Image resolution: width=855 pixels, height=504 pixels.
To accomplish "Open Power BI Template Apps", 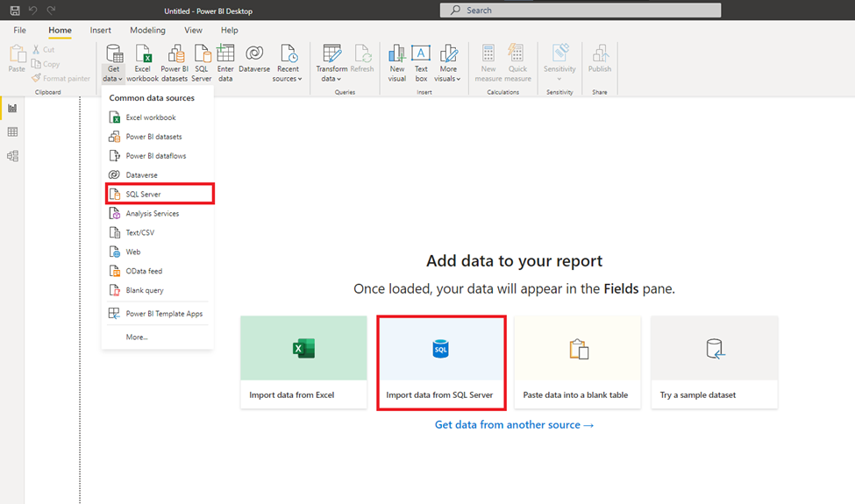I will tap(158, 313).
